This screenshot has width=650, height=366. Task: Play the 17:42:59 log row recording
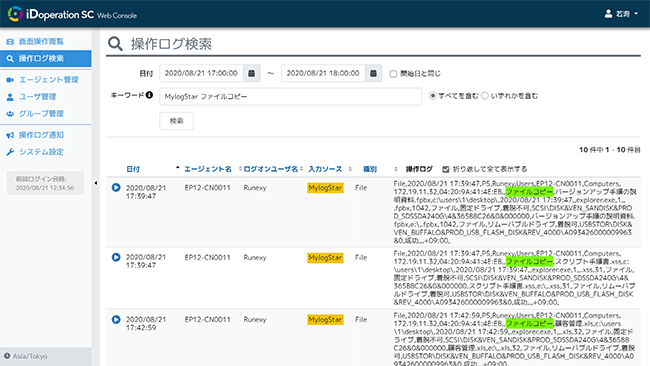pyautogui.click(x=116, y=320)
